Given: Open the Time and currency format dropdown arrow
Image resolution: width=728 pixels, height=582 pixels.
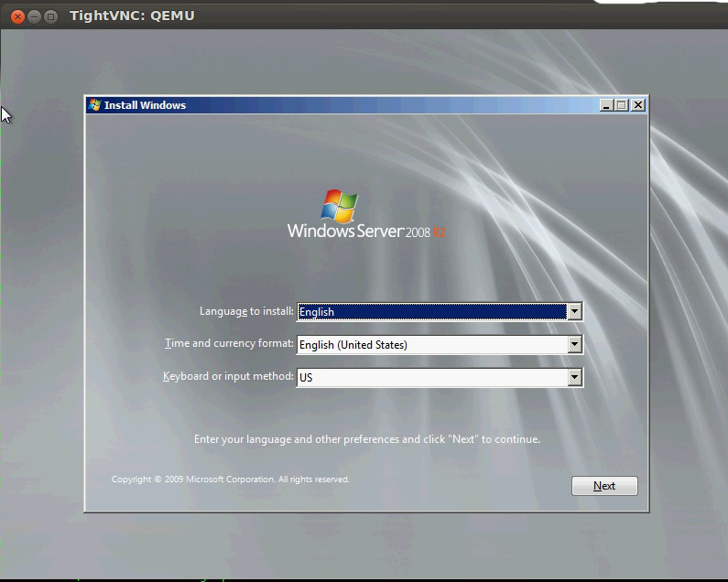Looking at the screenshot, I should click(x=574, y=345).
